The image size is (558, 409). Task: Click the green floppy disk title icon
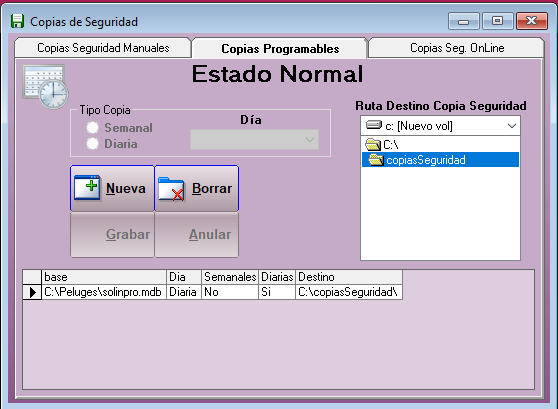coord(17,21)
